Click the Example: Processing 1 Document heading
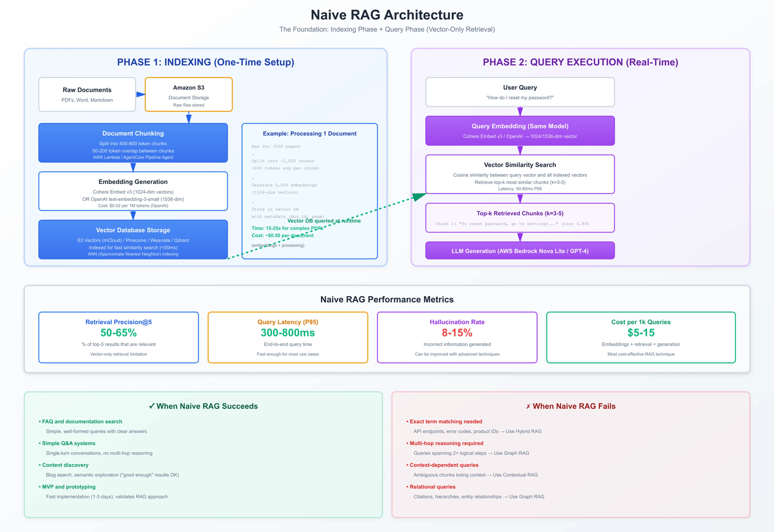The height and width of the screenshot is (532, 774). point(309,134)
